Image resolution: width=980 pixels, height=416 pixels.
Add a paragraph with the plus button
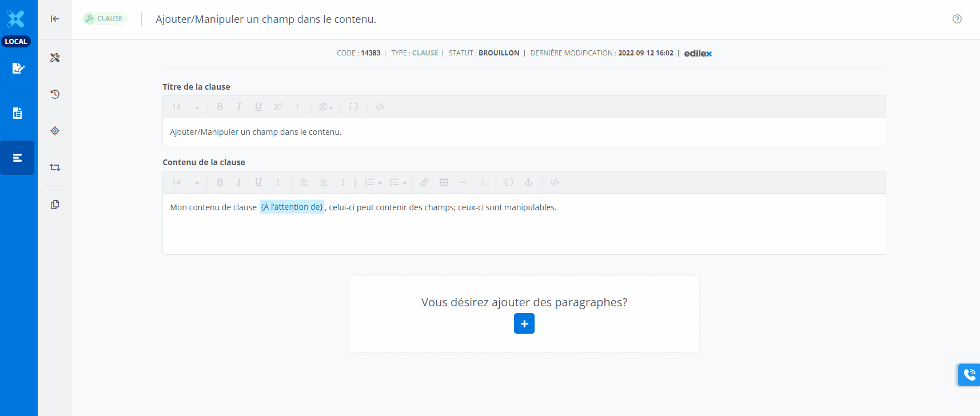(x=524, y=323)
